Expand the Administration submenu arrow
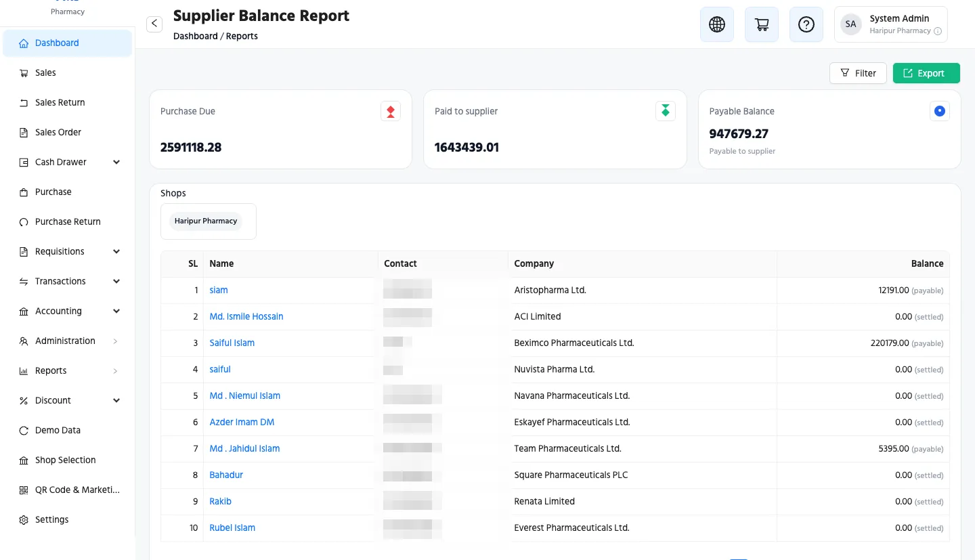Viewport: 975px width, 560px height. (x=116, y=341)
